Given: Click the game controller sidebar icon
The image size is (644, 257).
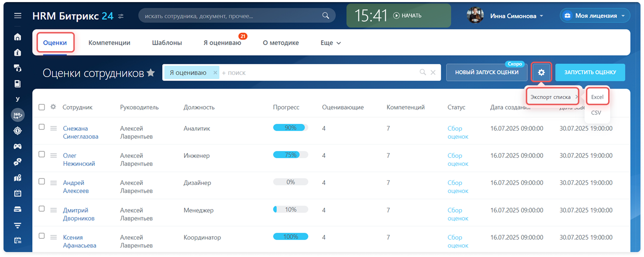Looking at the screenshot, I should [x=18, y=146].
